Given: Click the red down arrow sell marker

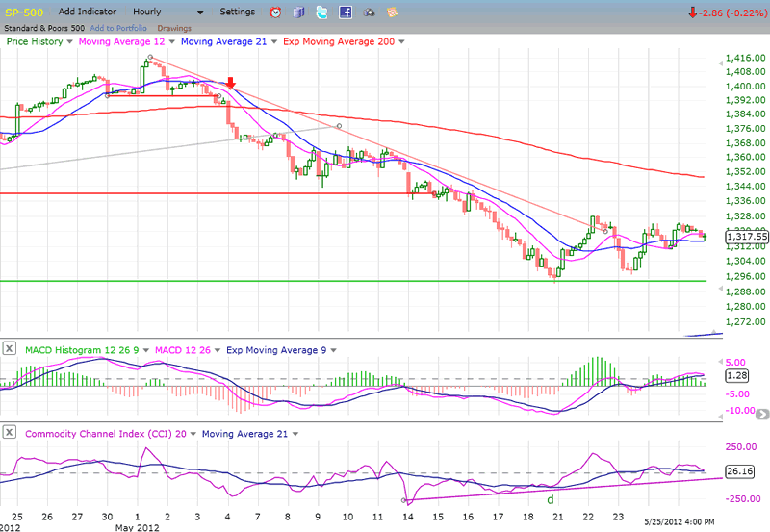Looking at the screenshot, I should coord(231,84).
